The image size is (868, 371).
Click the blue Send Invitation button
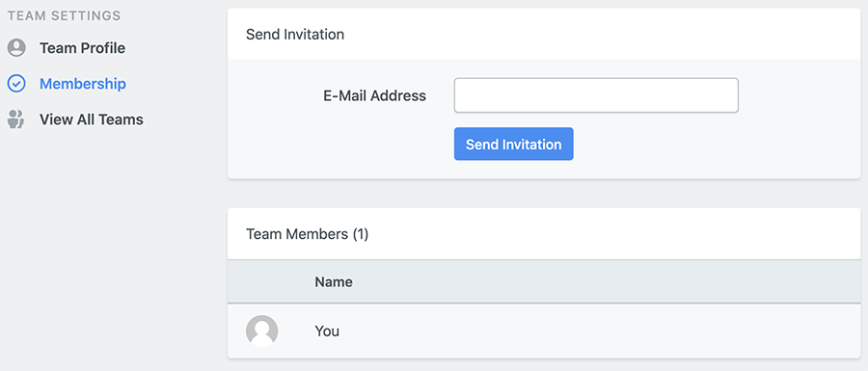[514, 145]
